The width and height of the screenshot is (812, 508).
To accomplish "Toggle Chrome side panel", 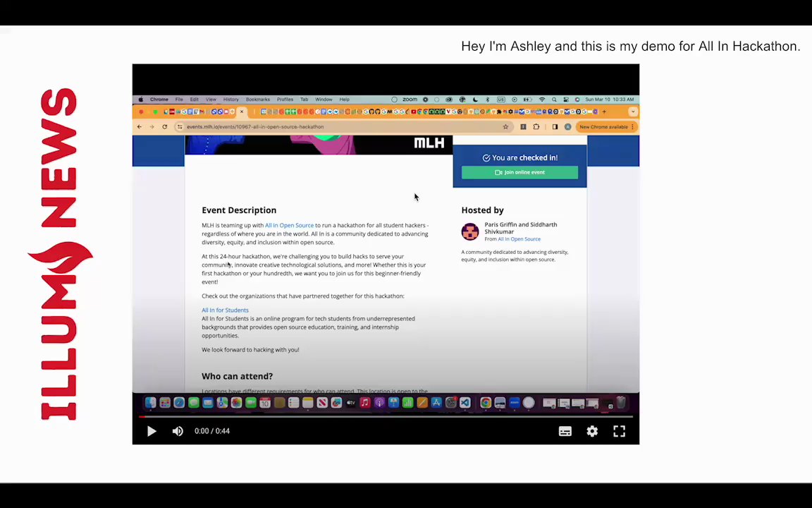I will pyautogui.click(x=555, y=127).
